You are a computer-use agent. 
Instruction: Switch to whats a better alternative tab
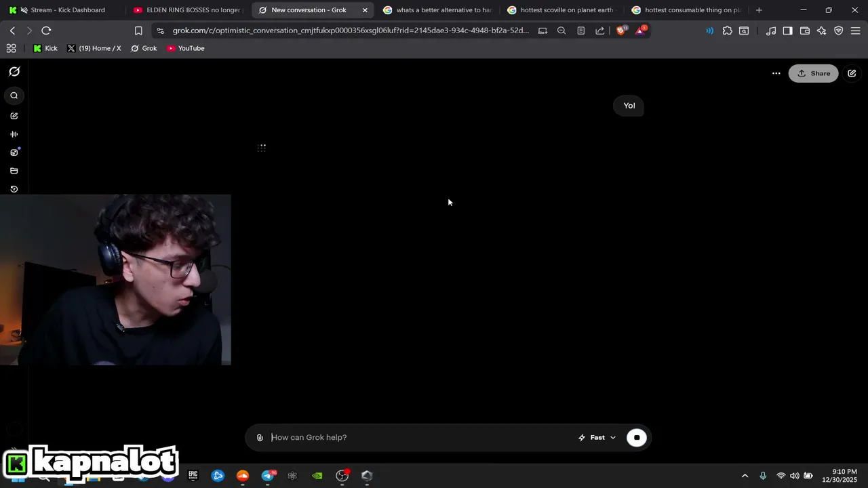click(x=437, y=10)
